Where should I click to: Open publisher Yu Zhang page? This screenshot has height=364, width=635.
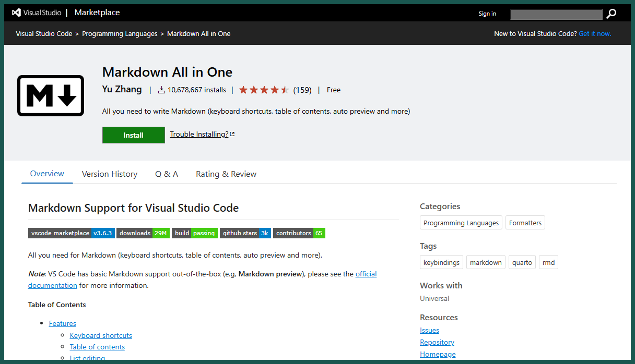coord(122,89)
